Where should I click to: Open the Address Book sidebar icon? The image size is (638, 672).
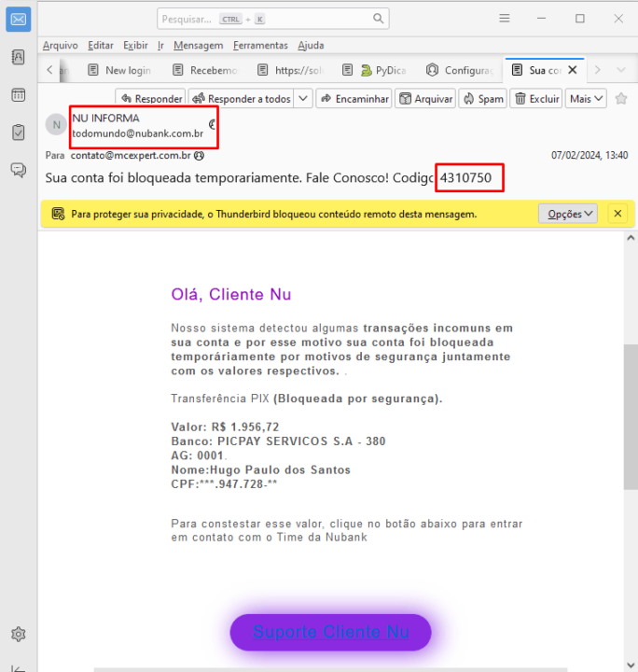click(x=18, y=57)
